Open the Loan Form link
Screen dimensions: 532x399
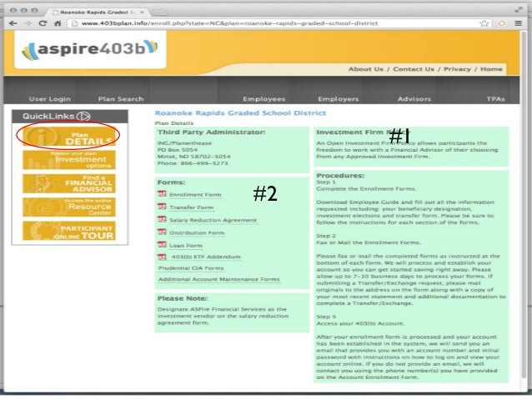tap(186, 246)
